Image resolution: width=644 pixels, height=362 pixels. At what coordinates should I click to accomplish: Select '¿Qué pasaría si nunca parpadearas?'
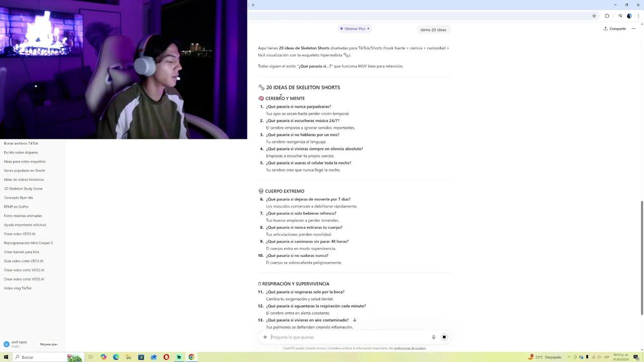tap(298, 107)
